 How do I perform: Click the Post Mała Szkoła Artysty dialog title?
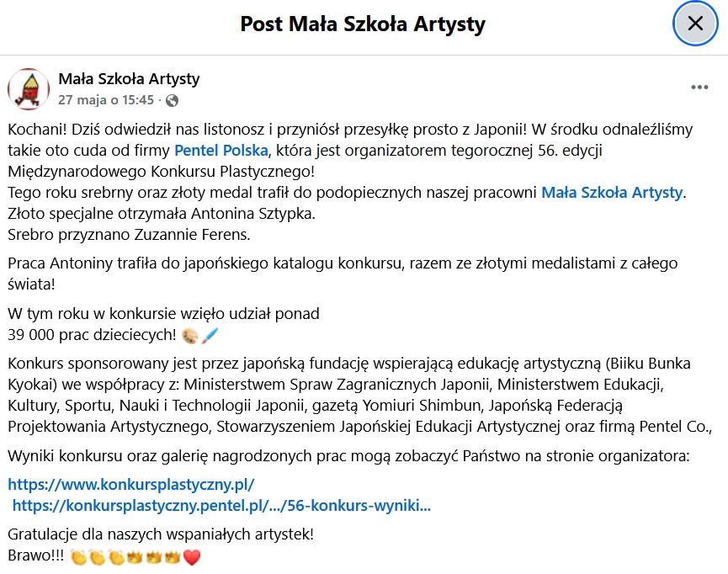tap(363, 24)
